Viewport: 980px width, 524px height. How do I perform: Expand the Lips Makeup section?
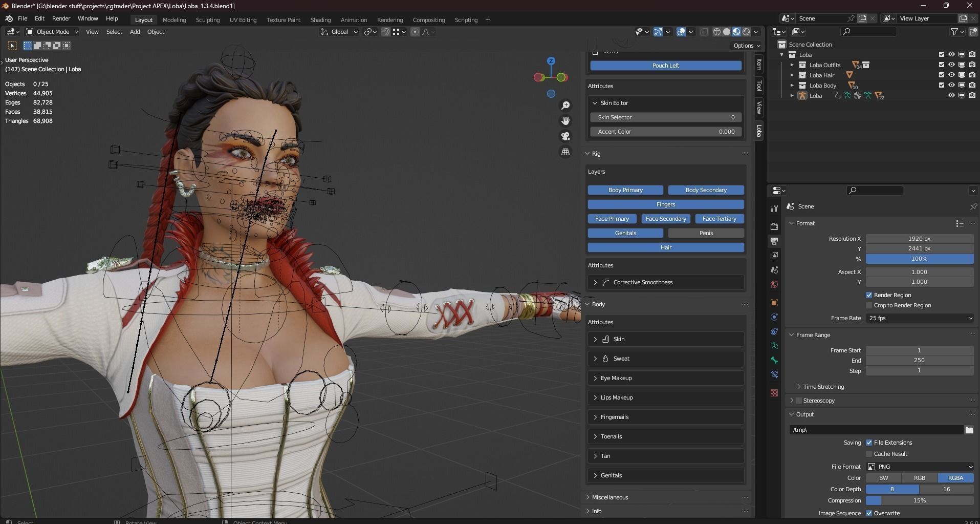point(595,397)
